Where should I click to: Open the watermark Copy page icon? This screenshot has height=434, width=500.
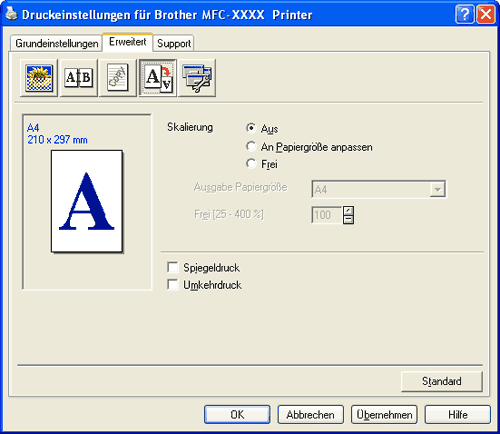tap(118, 78)
